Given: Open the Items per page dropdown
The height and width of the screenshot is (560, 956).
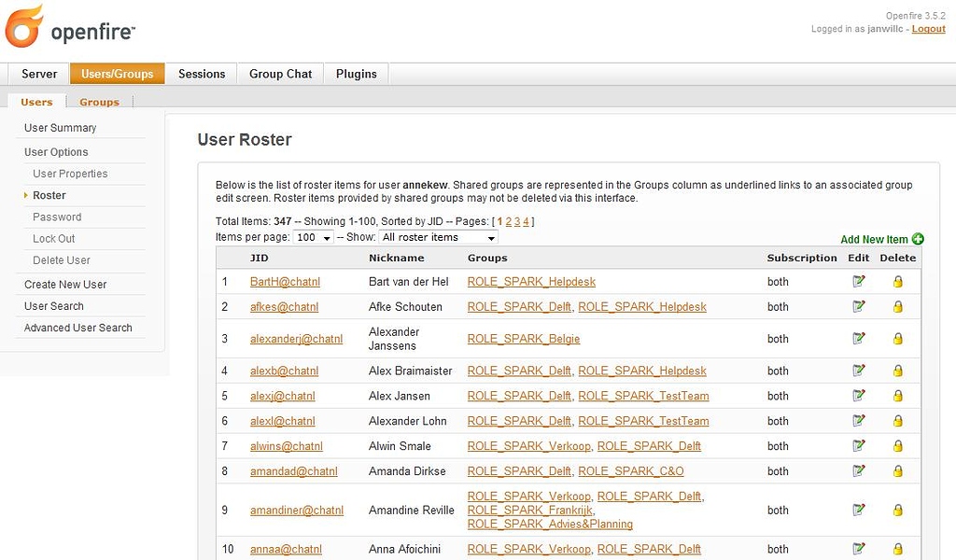Looking at the screenshot, I should tap(314, 238).
